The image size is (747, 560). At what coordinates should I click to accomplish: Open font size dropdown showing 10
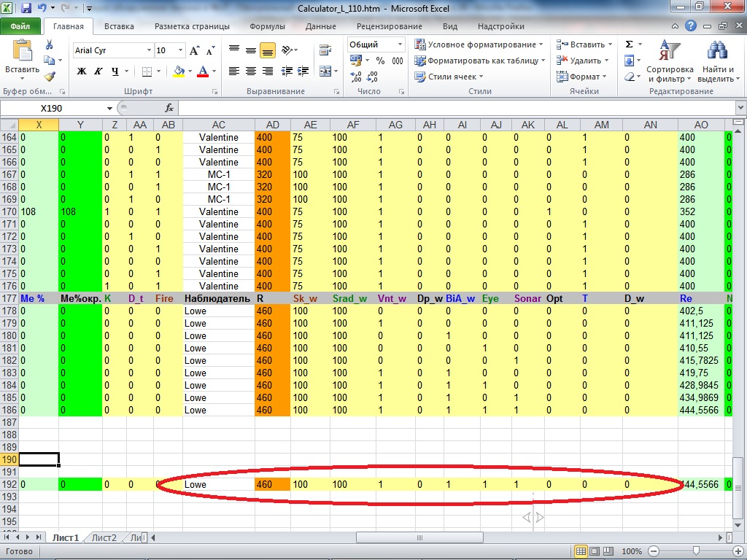181,50
